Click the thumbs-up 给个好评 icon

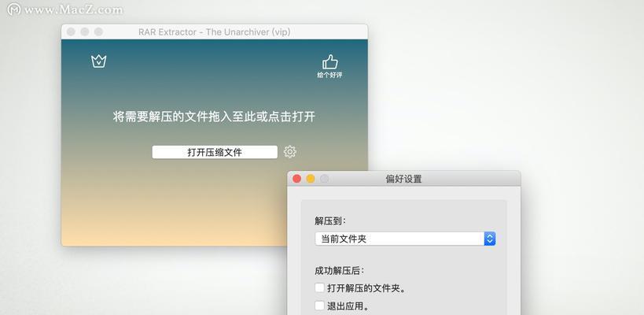tap(329, 62)
